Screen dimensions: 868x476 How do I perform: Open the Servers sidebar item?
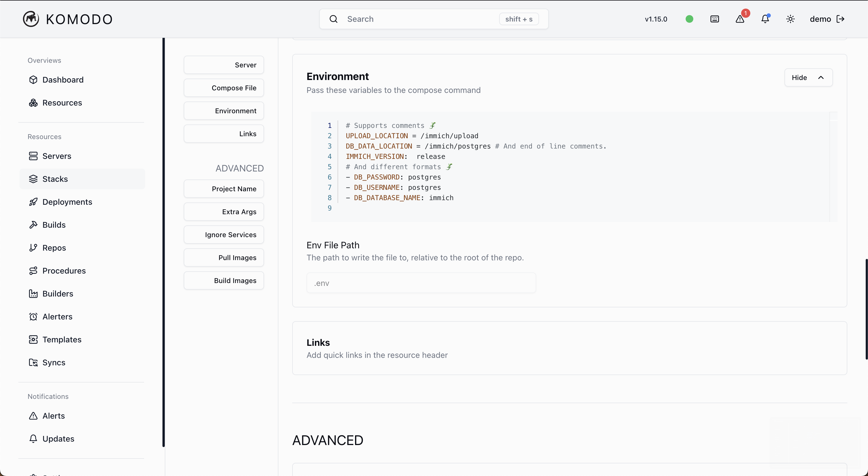pos(57,156)
